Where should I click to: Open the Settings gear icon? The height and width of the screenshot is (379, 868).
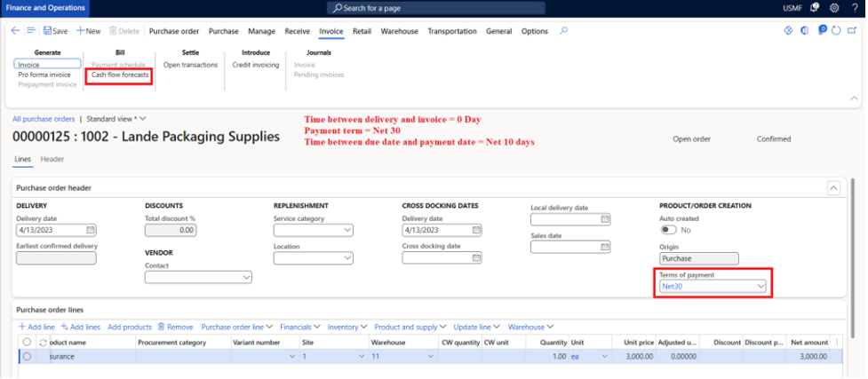coord(834,8)
